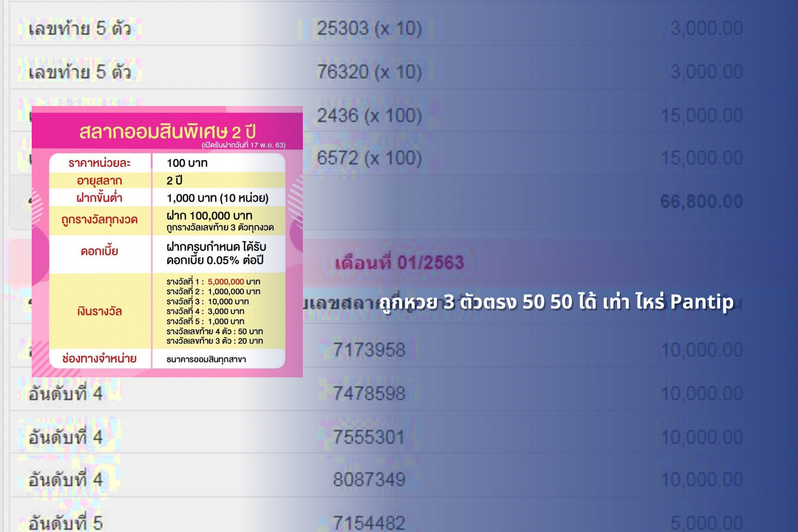Image resolution: width=798 pixels, height=532 pixels.
Task: Click อันดับที่ 4 label beside 7478598
Action: tap(65, 393)
